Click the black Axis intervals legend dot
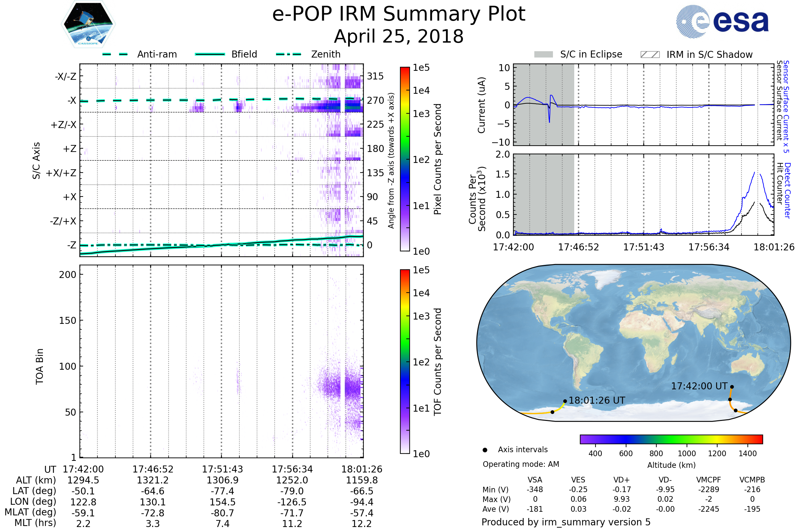Viewport: 798px width, 532px height. (485, 450)
